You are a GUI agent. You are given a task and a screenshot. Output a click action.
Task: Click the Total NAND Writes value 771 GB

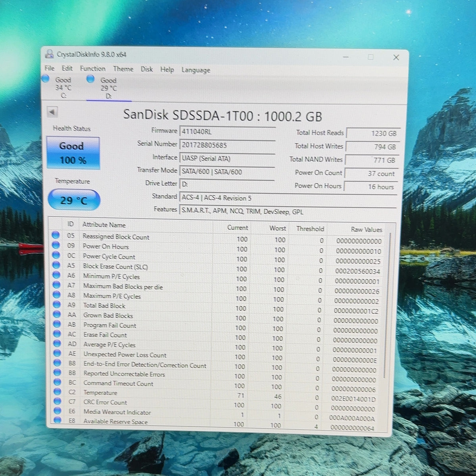371,160
